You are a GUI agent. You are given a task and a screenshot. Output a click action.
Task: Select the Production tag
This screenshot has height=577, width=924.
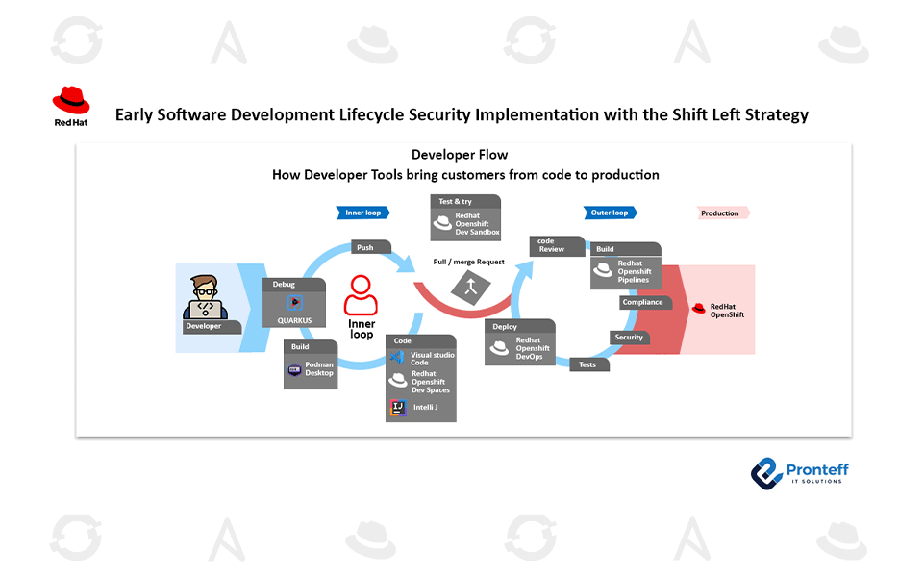point(721,213)
